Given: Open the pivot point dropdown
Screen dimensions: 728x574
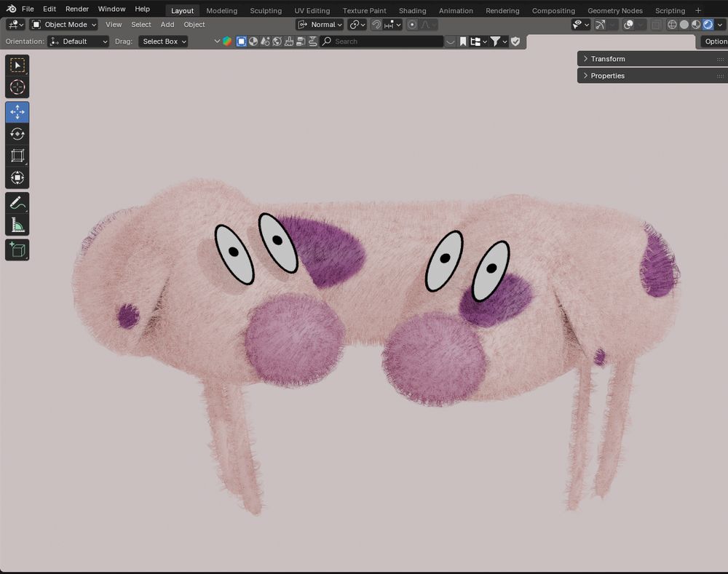Looking at the screenshot, I should [x=357, y=25].
